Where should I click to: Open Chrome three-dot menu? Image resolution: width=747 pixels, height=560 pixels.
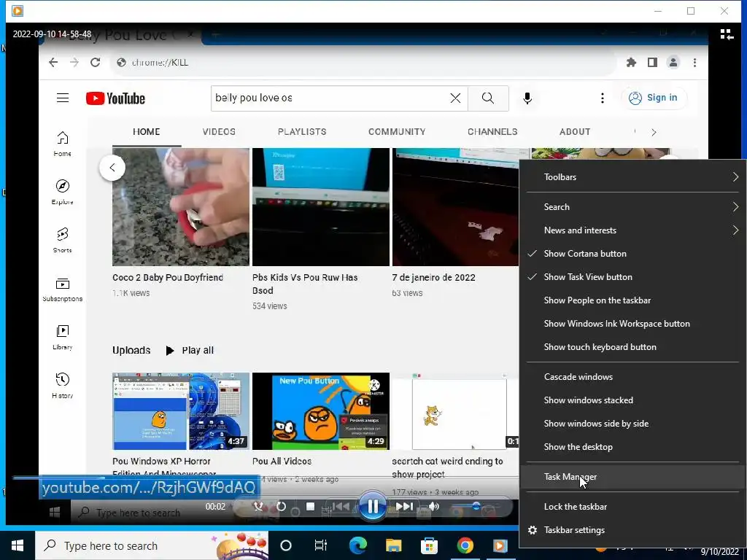[x=694, y=63]
